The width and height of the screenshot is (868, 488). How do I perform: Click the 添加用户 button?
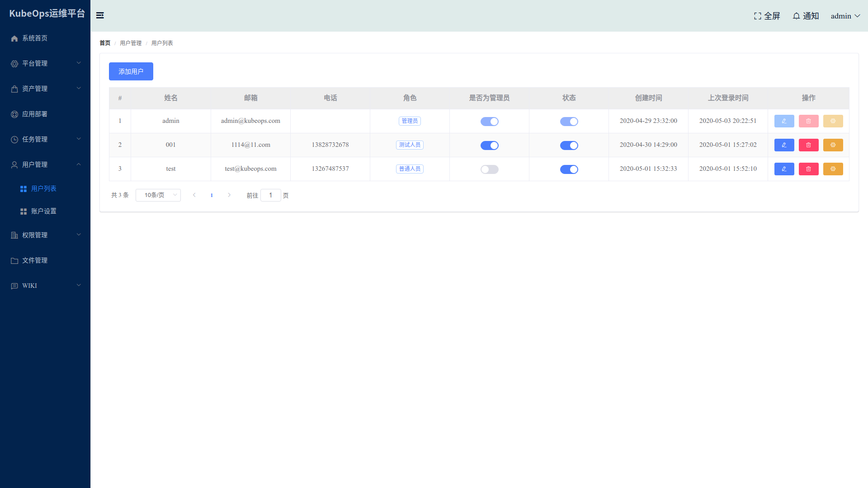coord(131,71)
